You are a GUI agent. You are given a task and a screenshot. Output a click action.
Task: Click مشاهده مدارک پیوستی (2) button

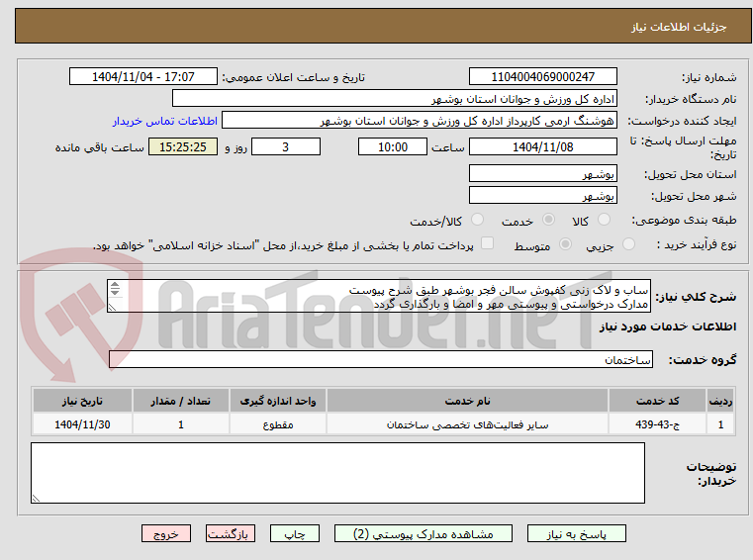pyautogui.click(x=424, y=533)
